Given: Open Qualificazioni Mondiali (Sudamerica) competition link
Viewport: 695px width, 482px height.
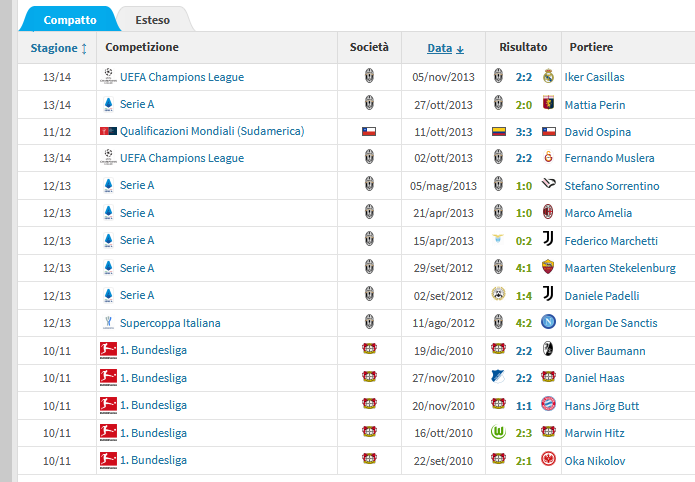Looking at the screenshot, I should point(212,131).
